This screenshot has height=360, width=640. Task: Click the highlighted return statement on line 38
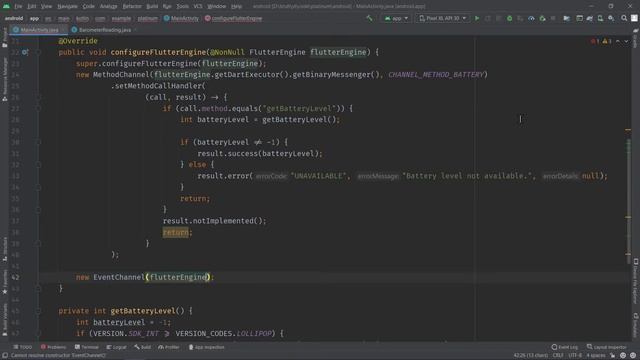click(176, 232)
